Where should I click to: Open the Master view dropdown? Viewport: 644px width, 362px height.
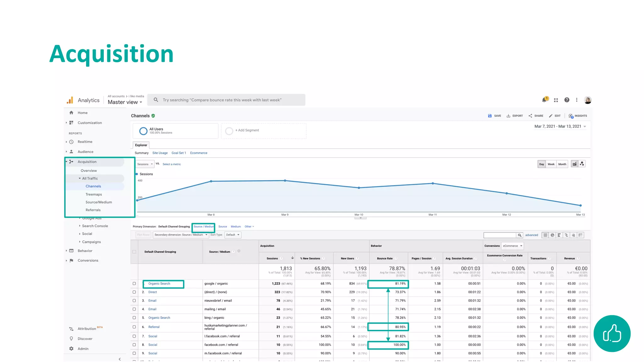125,102
